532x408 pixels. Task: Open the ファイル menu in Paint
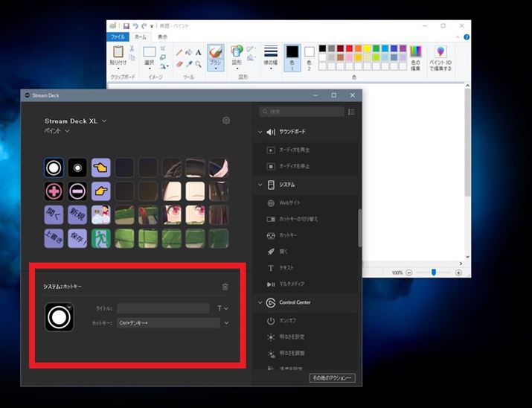click(x=118, y=36)
